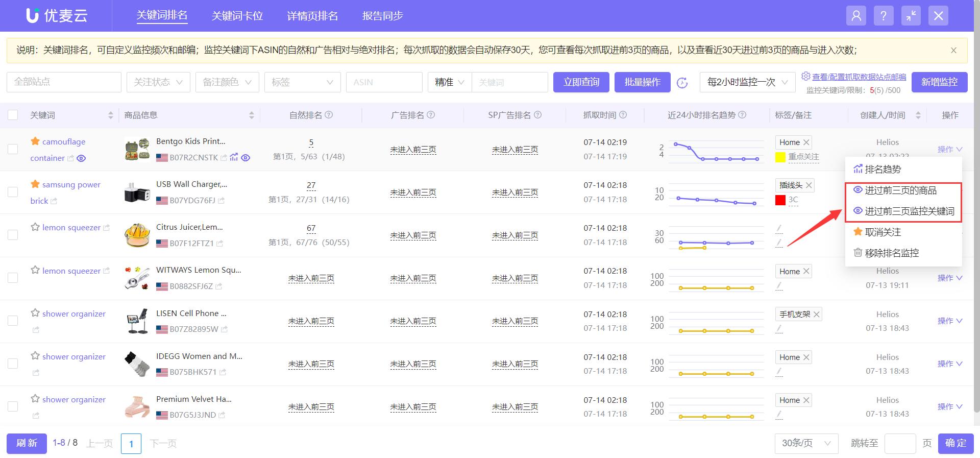Open the 精准 match type dropdown
This screenshot has width=980, height=458.
click(450, 82)
